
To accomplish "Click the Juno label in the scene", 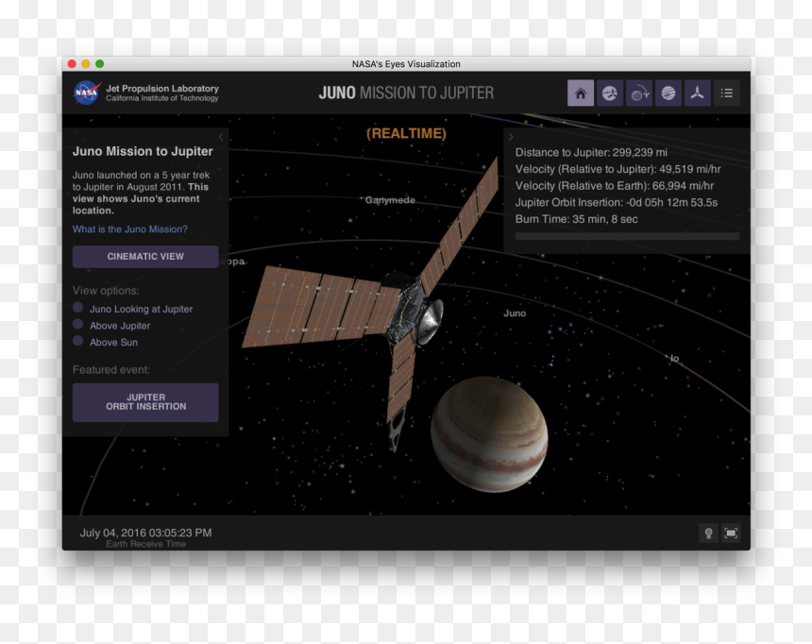I will [515, 314].
